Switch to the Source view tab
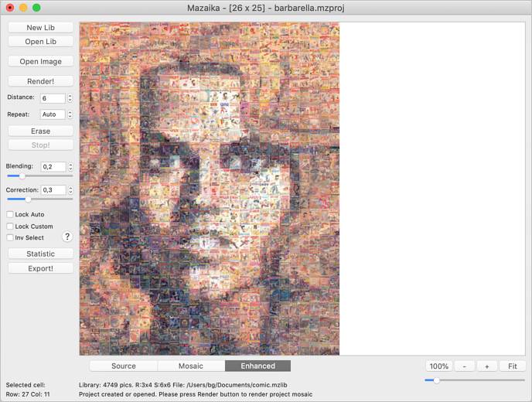The image size is (532, 402). pos(124,366)
